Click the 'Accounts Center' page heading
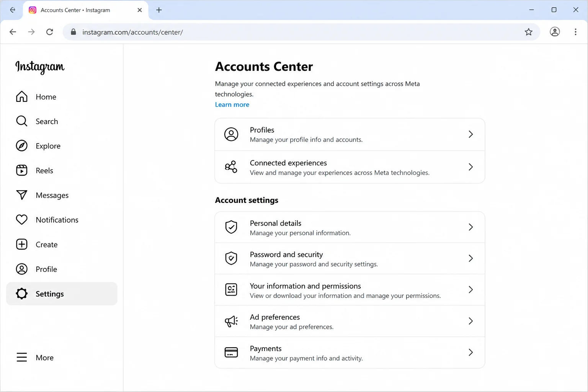 click(264, 67)
